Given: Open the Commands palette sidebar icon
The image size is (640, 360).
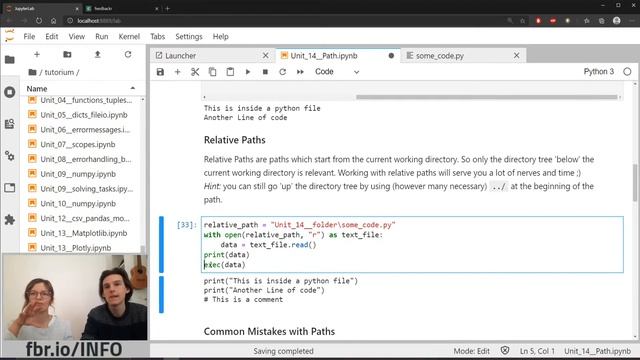Looking at the screenshot, I should point(10,124).
